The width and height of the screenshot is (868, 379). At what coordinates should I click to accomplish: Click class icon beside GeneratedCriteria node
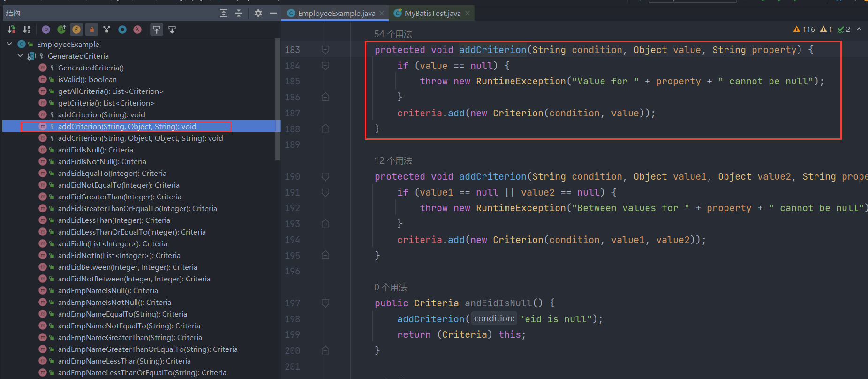click(x=31, y=56)
